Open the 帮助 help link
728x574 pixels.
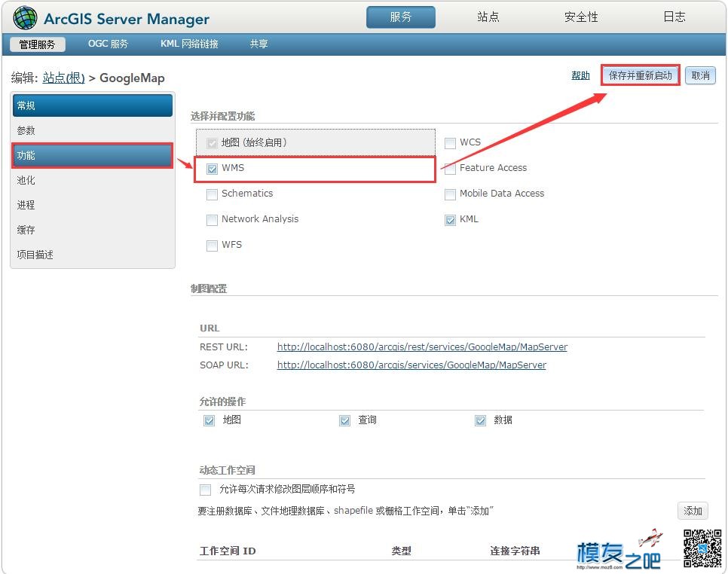(580, 75)
